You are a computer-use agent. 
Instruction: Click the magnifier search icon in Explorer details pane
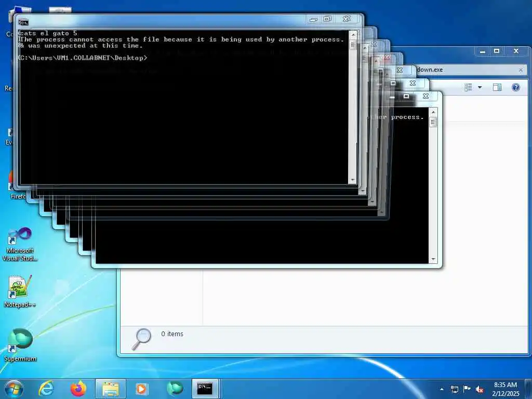click(x=141, y=339)
